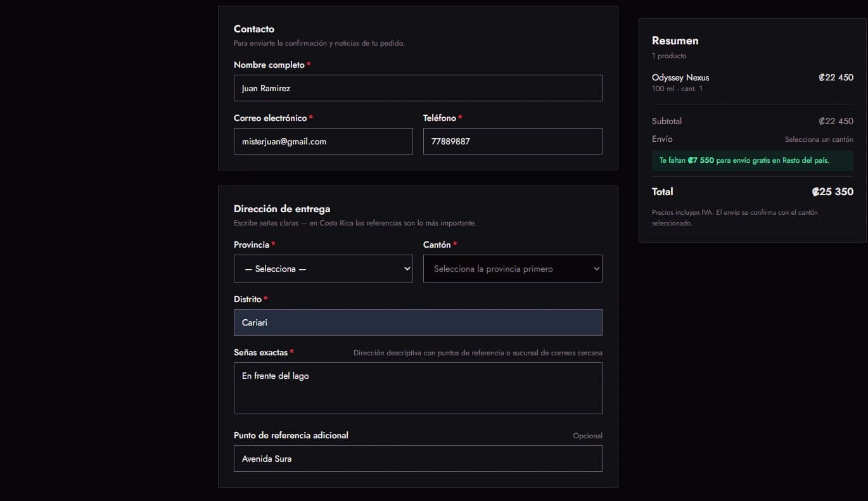Click the Odyssey Nexus product name
The width and height of the screenshot is (868, 501).
pos(680,78)
